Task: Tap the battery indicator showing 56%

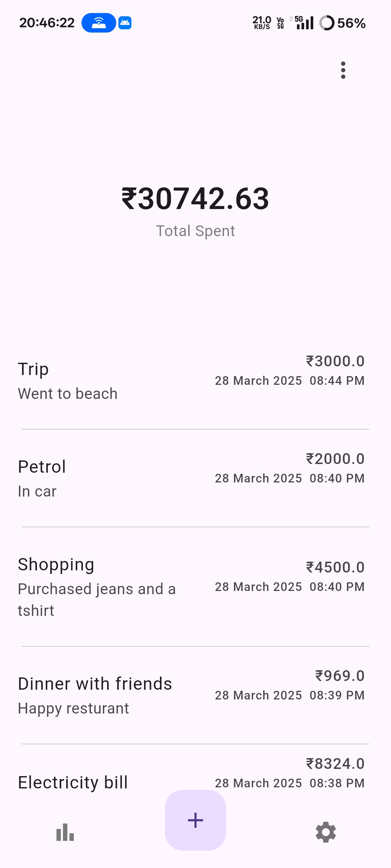Action: [x=342, y=23]
